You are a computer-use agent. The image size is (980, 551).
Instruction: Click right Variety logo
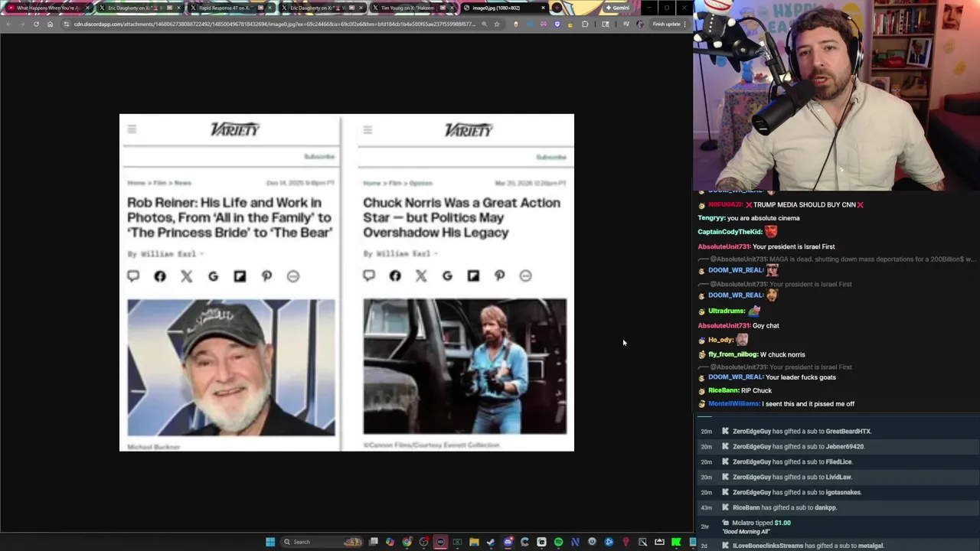469,130
